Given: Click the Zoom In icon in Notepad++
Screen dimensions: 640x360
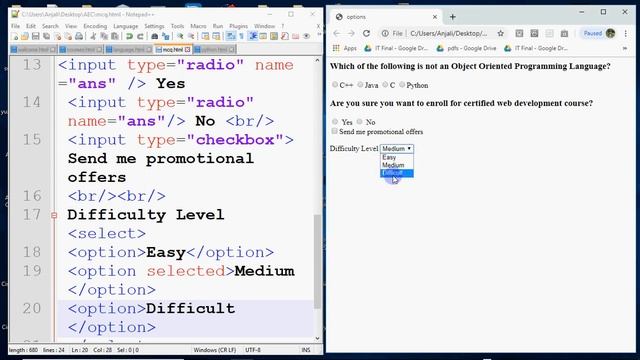Looking at the screenshot, I should pos(180,37).
